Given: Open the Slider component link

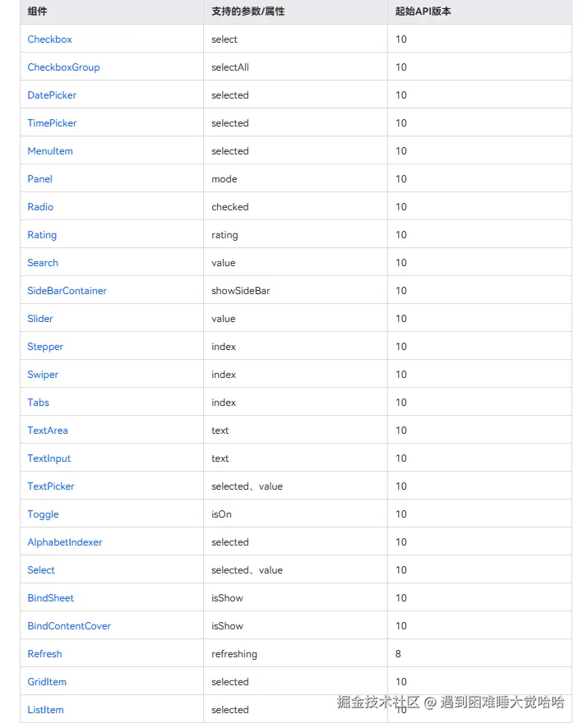Looking at the screenshot, I should pos(40,319).
